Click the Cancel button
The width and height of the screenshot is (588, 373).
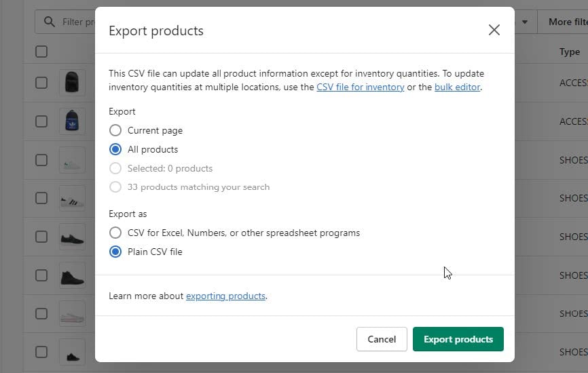[382, 339]
